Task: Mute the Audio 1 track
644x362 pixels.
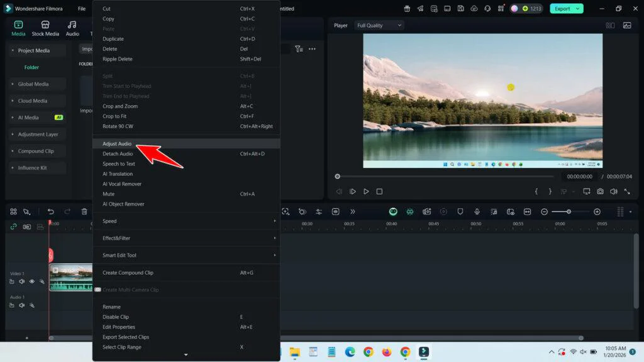Action: tap(22, 305)
